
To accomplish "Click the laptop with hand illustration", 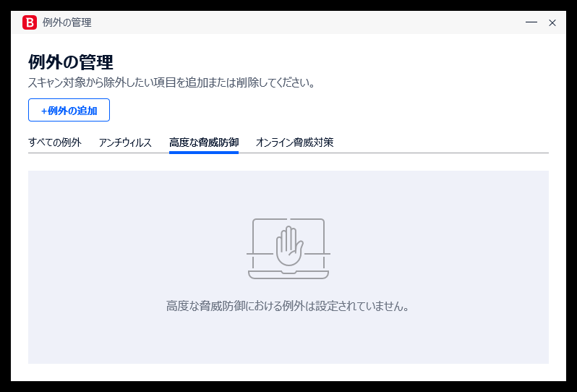I will tap(288, 249).
